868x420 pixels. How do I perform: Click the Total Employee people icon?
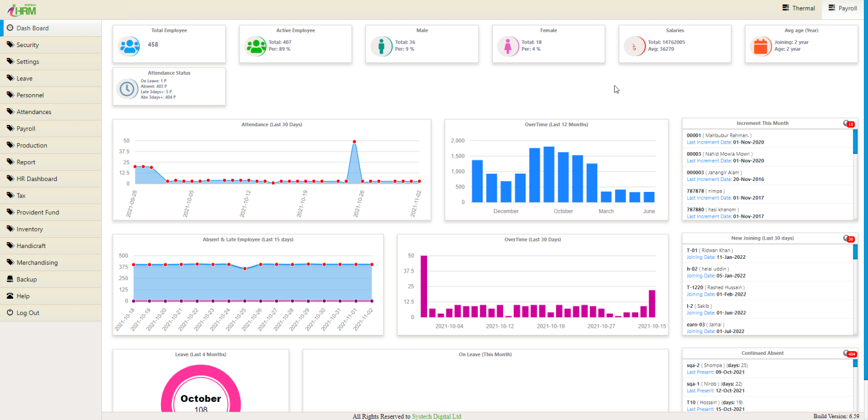(128, 46)
